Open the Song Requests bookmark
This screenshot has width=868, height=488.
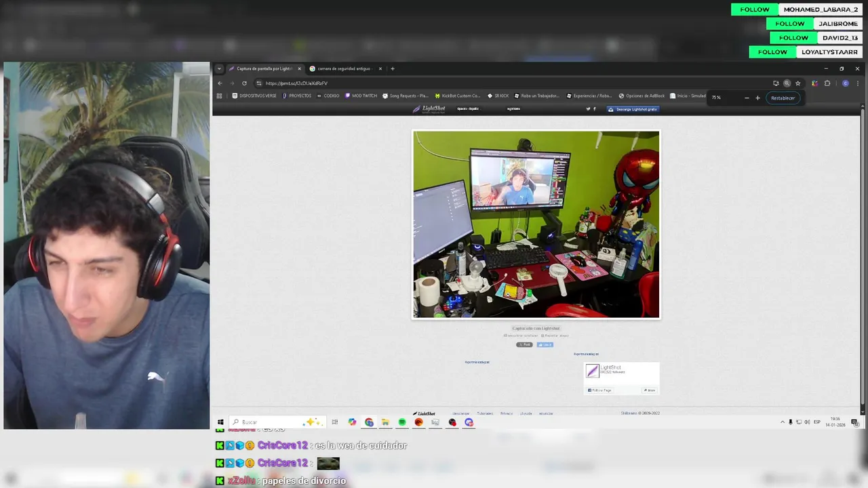406,96
